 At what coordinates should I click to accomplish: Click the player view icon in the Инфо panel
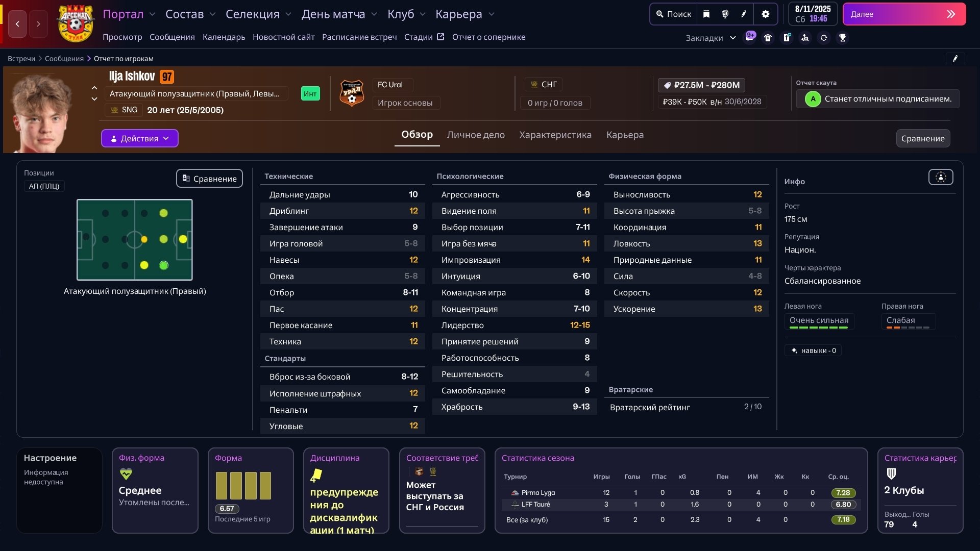(x=941, y=178)
